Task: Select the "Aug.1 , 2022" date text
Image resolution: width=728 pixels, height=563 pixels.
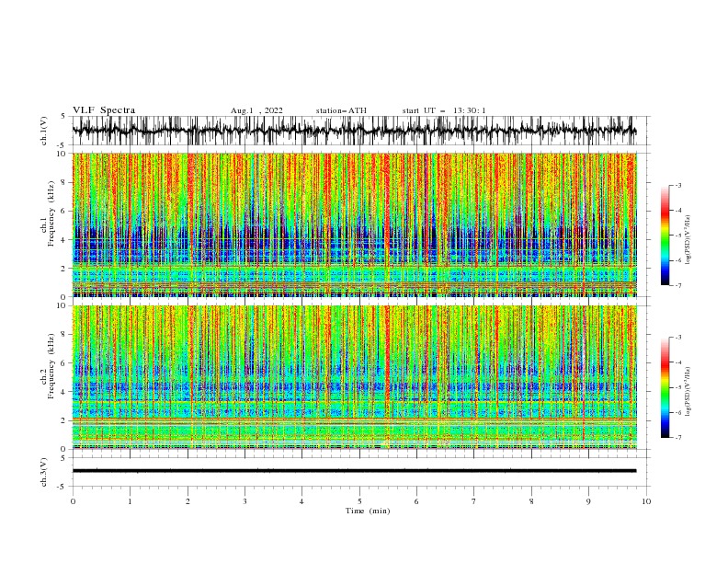Action: point(256,110)
